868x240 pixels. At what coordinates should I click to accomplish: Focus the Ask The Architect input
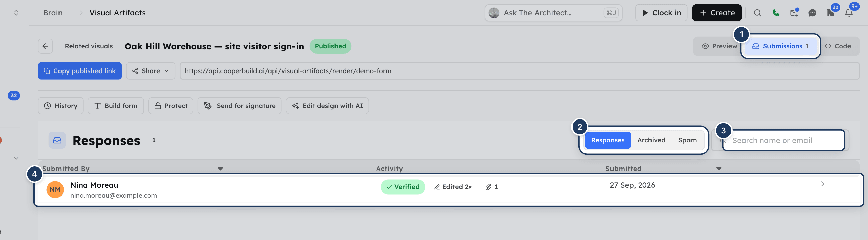(x=553, y=13)
